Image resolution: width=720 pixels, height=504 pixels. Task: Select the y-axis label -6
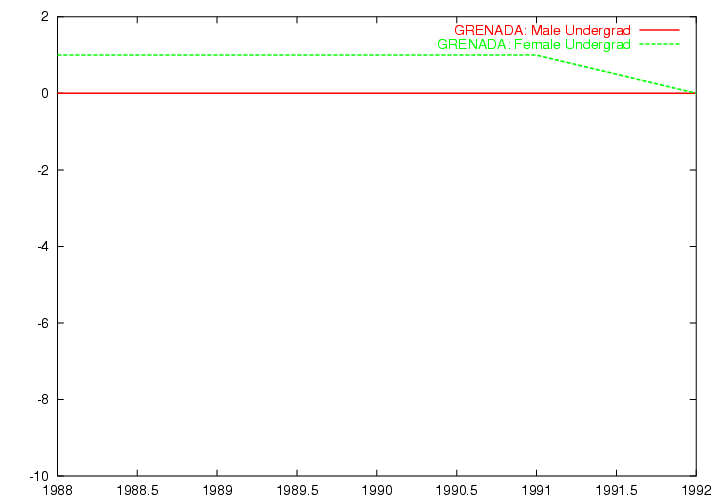click(x=43, y=323)
